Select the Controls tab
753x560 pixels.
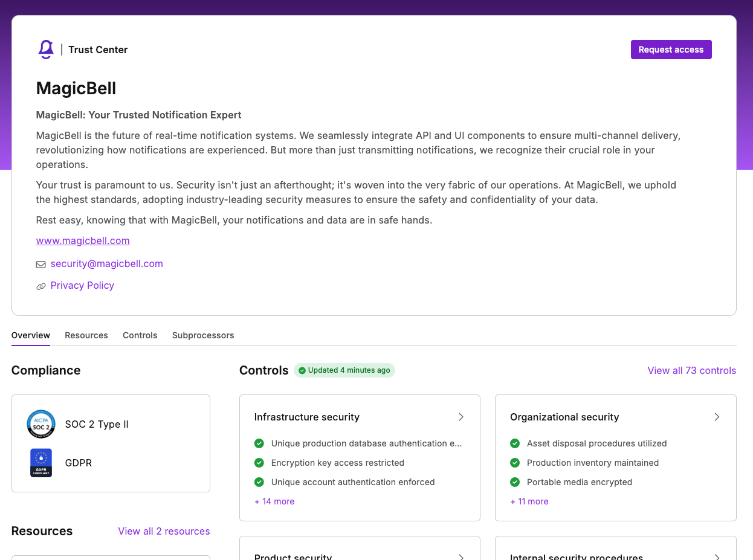(140, 335)
